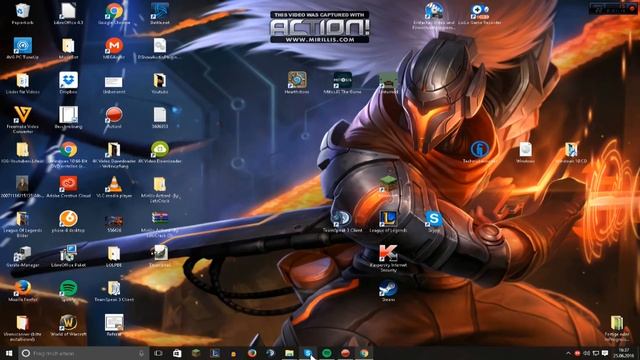The image size is (640, 360).
Task: Select the phase-6 desktop shortcut
Action: pos(68,222)
